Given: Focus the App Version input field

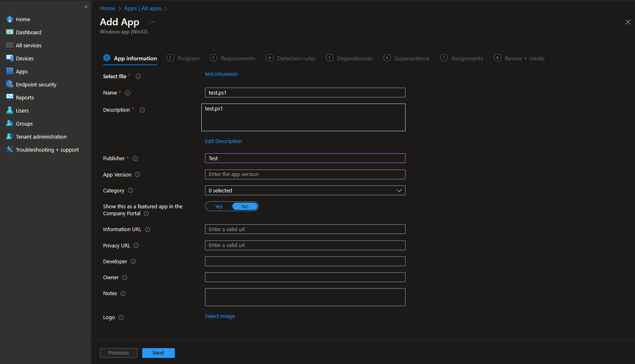Looking at the screenshot, I should click(x=305, y=174).
